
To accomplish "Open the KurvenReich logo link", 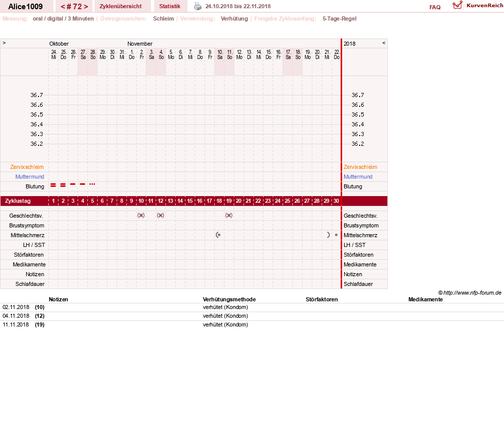I will click(x=478, y=6).
